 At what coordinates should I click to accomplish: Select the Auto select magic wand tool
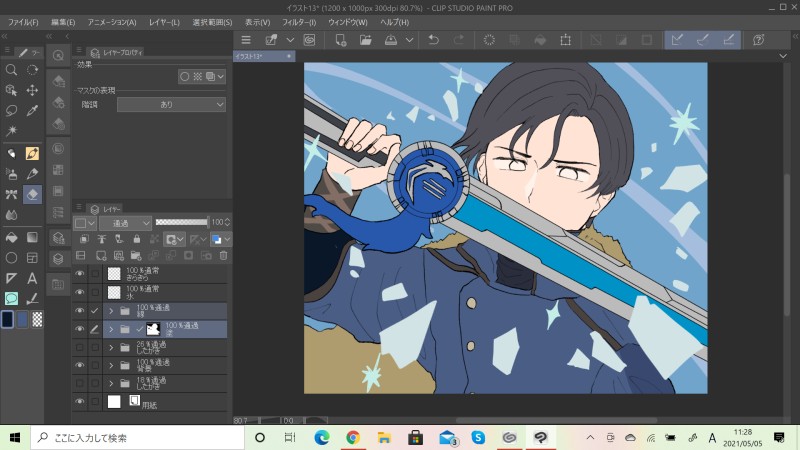[x=11, y=131]
